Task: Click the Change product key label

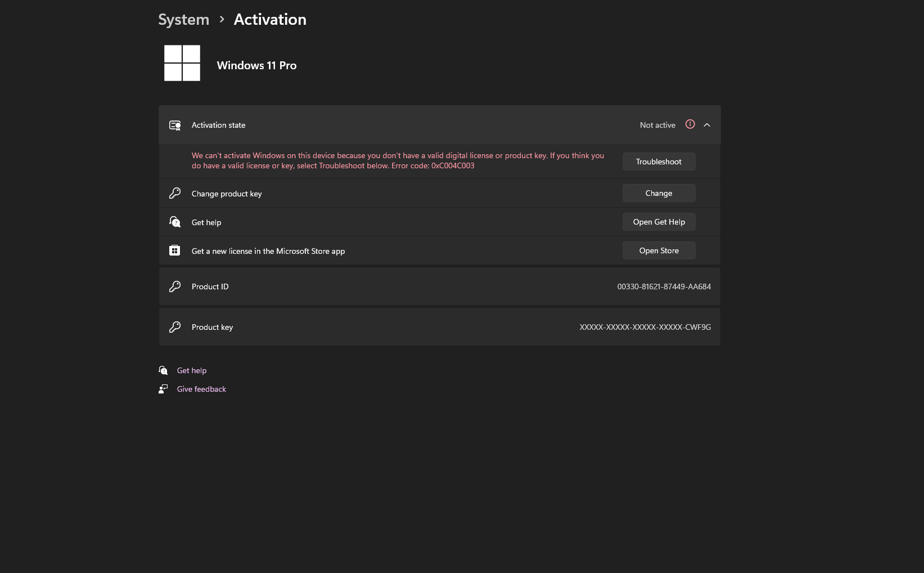Action: tap(227, 194)
